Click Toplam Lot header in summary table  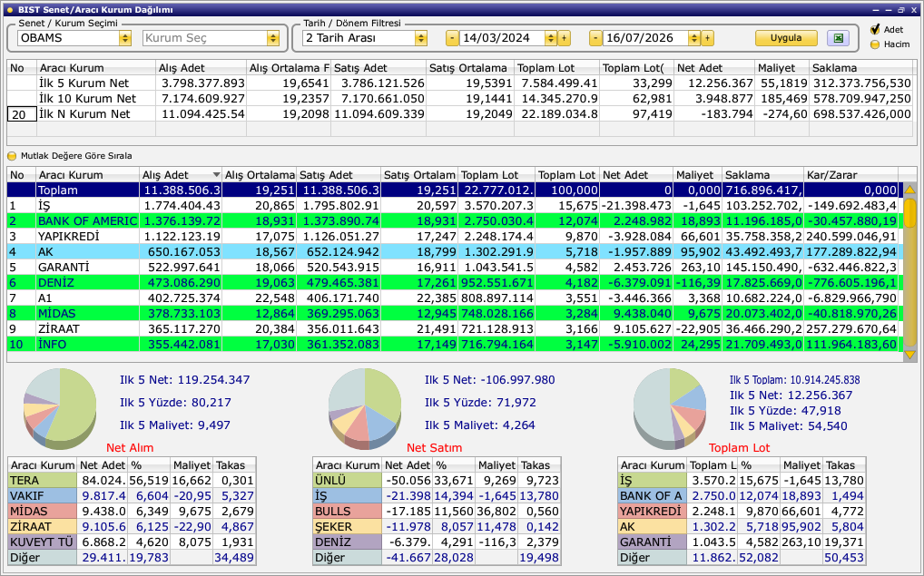pos(556,68)
